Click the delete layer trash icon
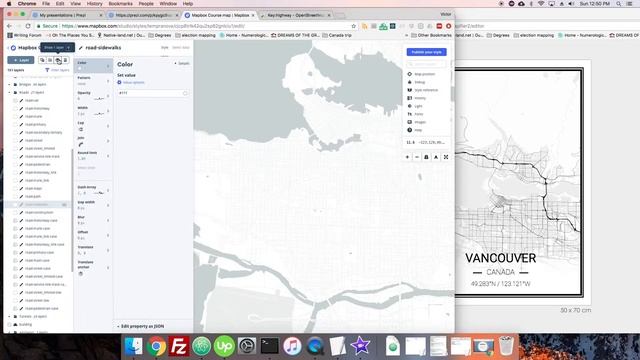 point(65,60)
